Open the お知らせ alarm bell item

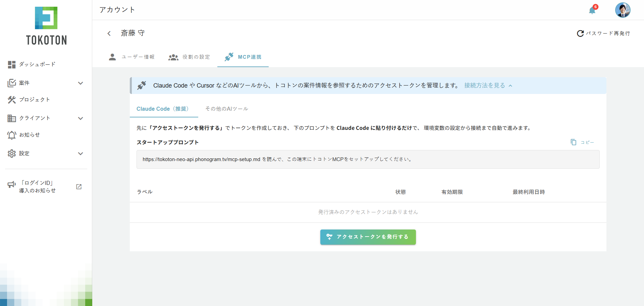23,135
